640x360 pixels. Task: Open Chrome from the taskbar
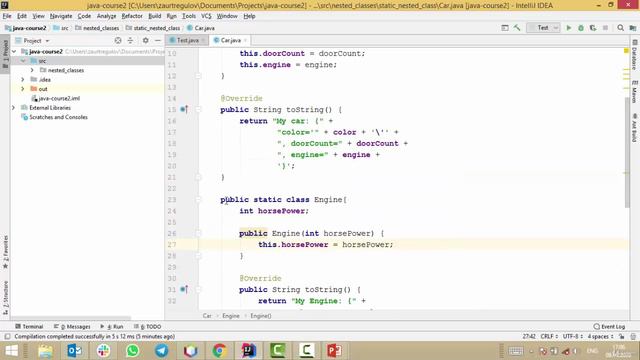[x=219, y=351]
